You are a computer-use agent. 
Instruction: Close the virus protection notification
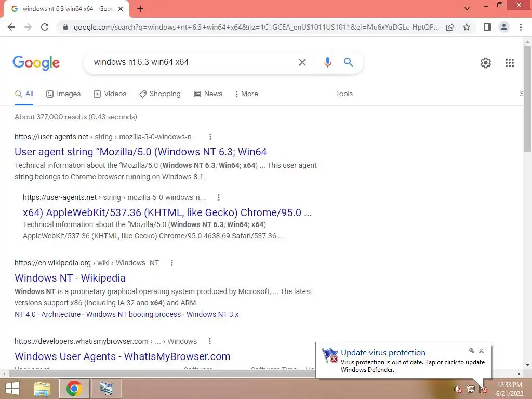click(x=481, y=351)
